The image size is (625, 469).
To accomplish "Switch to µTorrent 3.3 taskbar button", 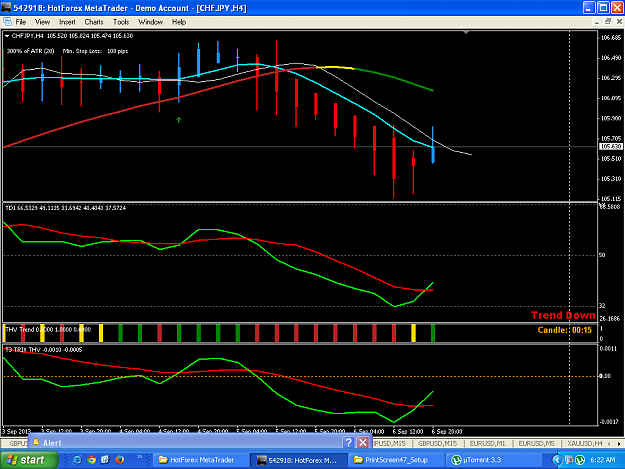I will coord(493,460).
